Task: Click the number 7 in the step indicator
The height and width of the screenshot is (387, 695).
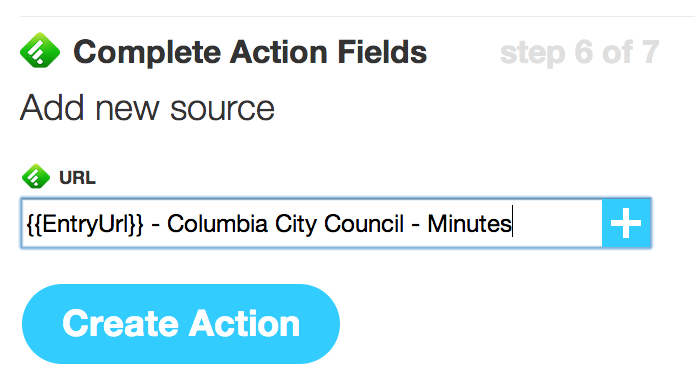Action: click(650, 52)
